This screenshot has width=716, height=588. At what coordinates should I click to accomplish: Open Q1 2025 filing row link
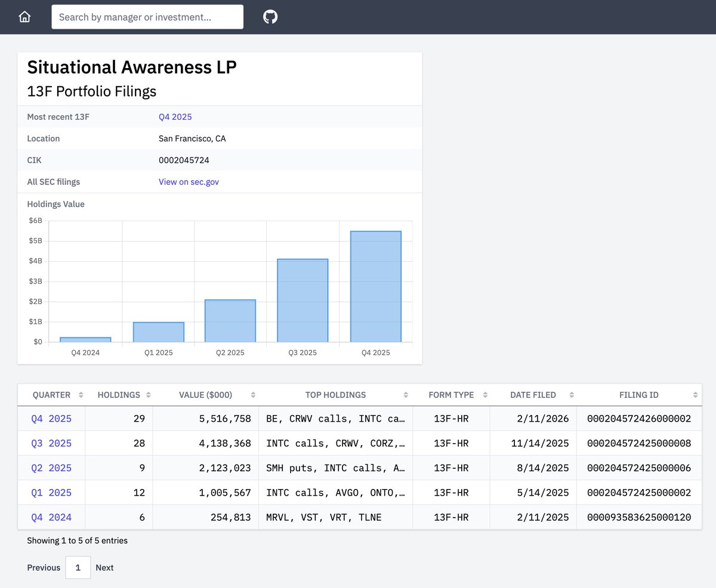click(x=51, y=493)
